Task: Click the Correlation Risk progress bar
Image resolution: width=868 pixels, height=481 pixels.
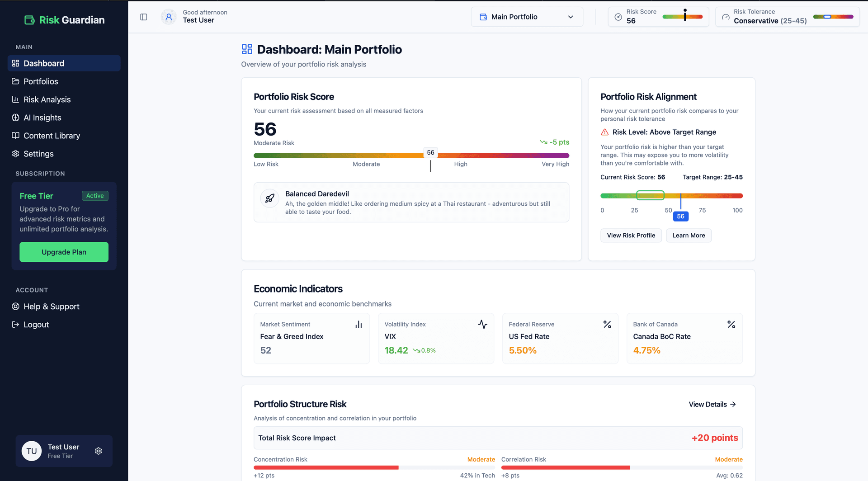Action: click(622, 467)
